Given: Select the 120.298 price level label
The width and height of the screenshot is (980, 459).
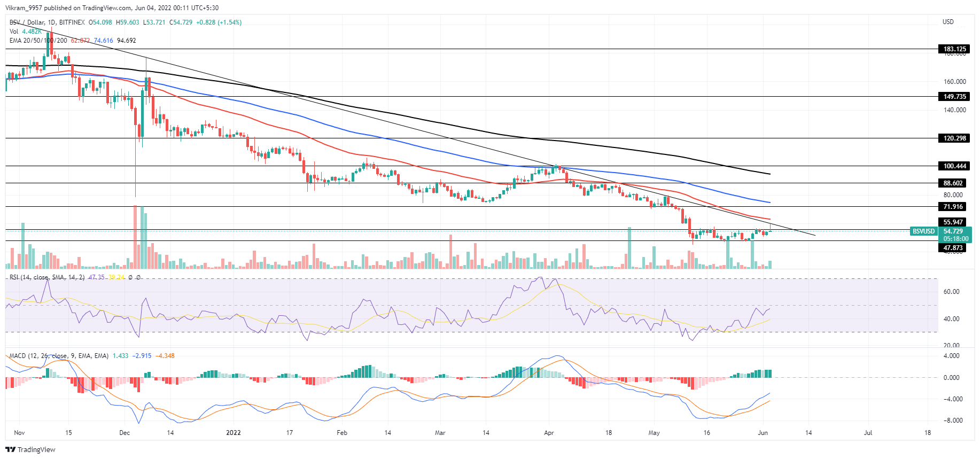Looking at the screenshot, I should [x=954, y=138].
